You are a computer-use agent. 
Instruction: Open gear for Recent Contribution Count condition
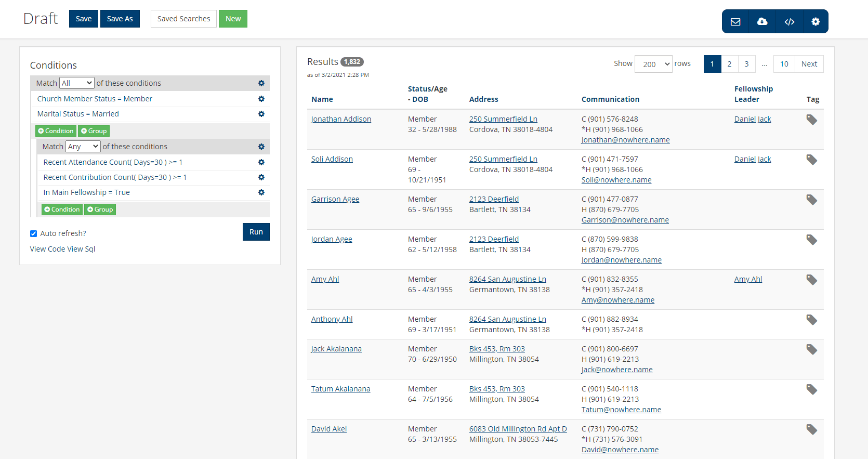click(x=261, y=177)
